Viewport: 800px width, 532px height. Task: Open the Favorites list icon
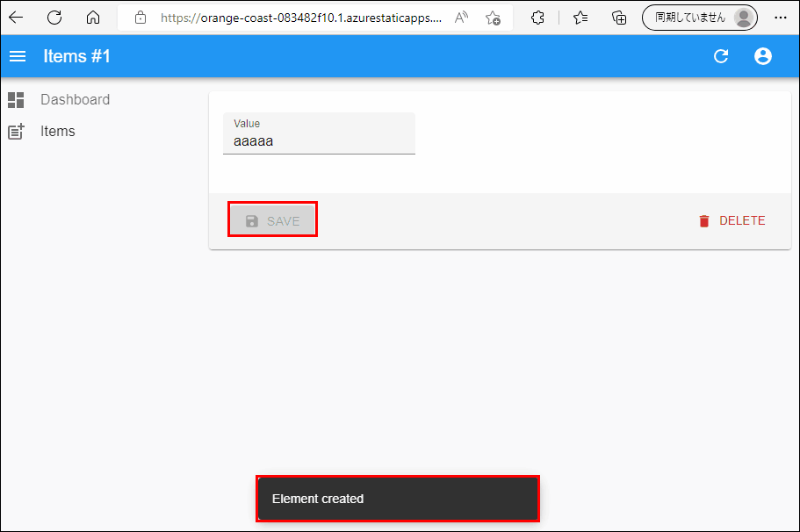click(x=580, y=18)
